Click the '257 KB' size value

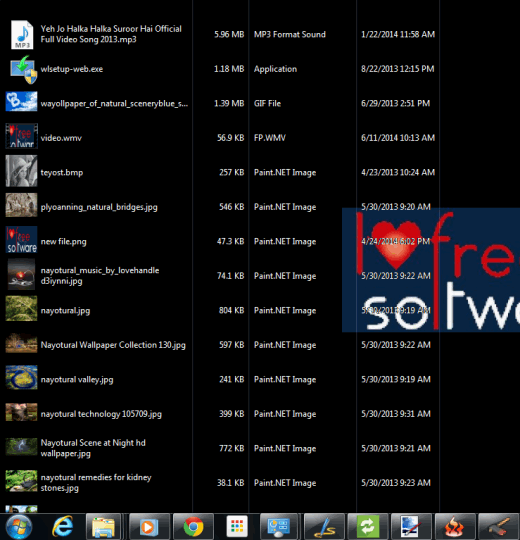click(231, 172)
